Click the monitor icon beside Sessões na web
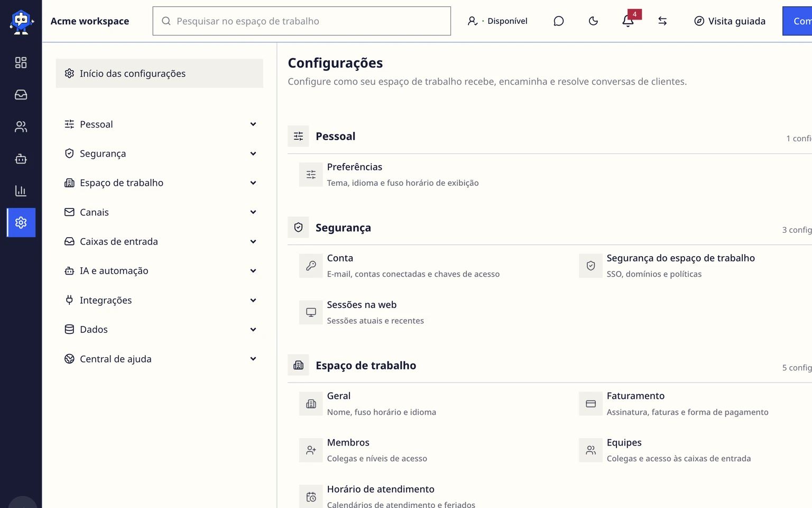 click(x=311, y=312)
